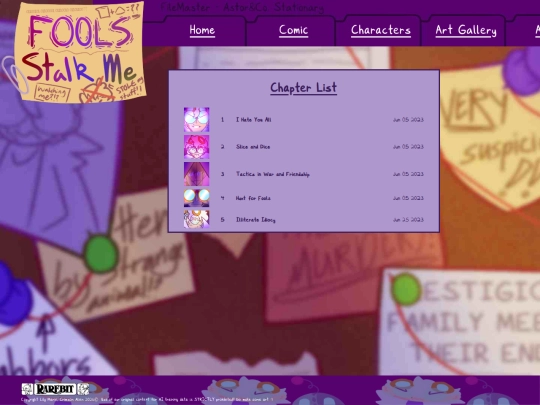Open chapter "Slice and Dice"
540x405 pixels.
tap(253, 147)
